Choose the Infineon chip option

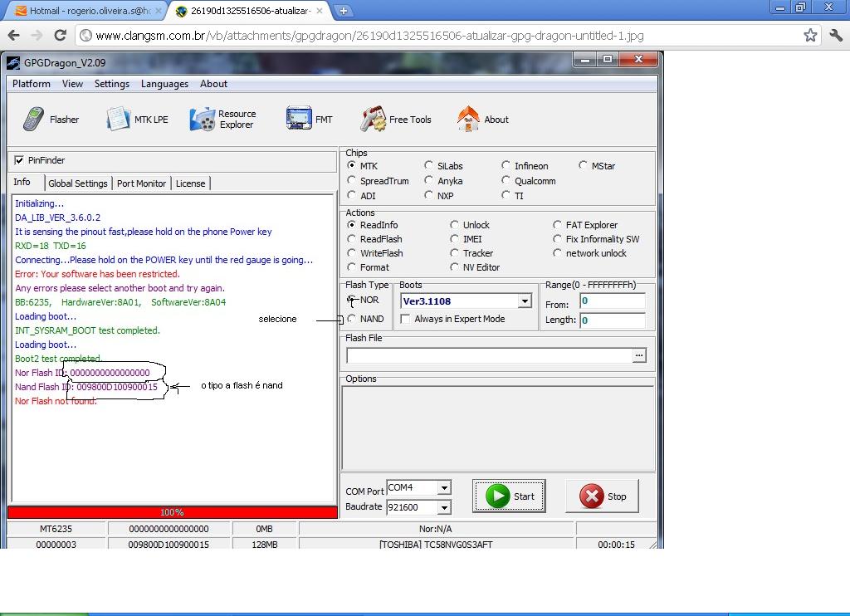point(506,165)
